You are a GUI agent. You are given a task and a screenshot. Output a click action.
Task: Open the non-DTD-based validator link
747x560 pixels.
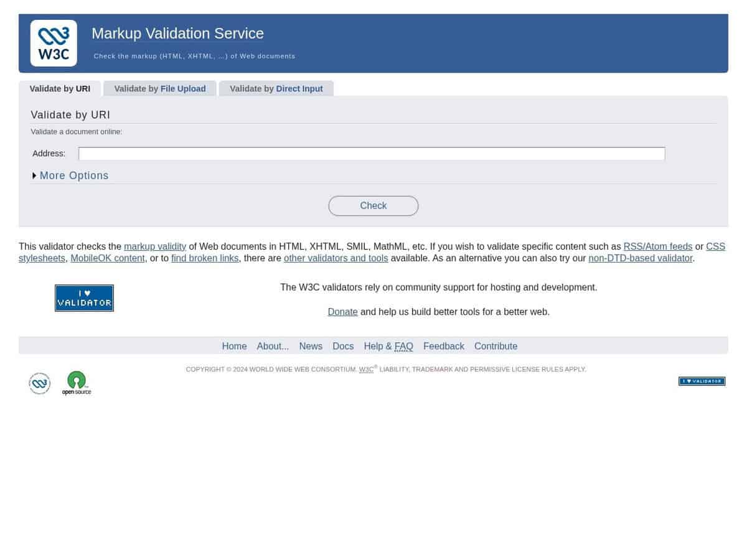coord(641,258)
